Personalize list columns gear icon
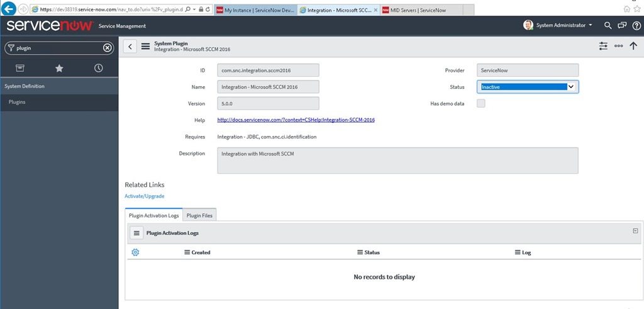The width and height of the screenshot is (644, 309). (135, 252)
